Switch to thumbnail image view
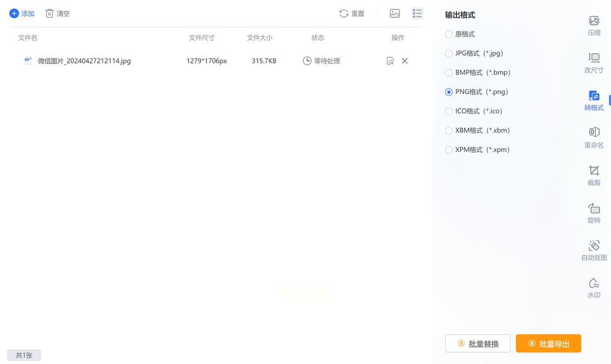 coord(395,14)
